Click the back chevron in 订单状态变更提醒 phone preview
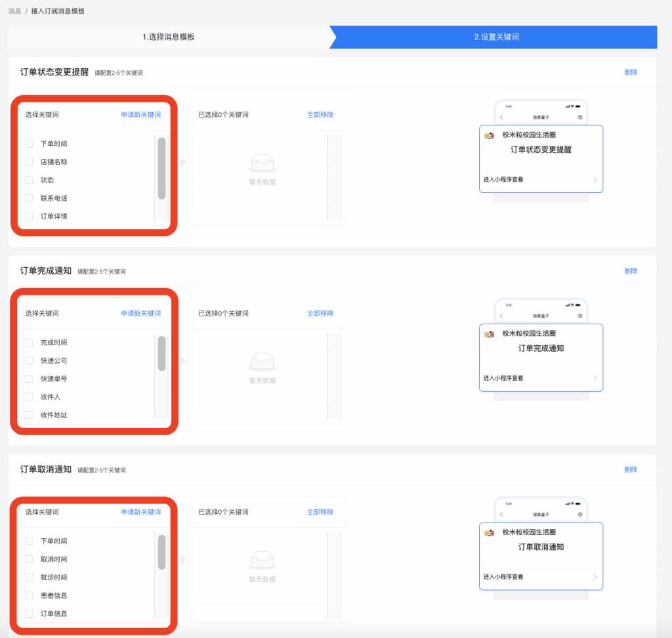Screen dimensions: 672x638 click(x=502, y=117)
